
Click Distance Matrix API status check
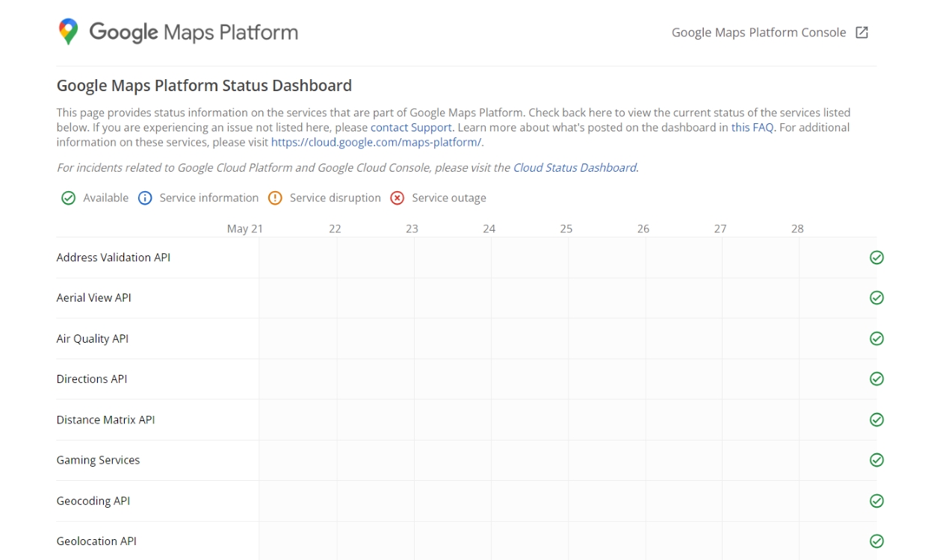[x=876, y=420]
